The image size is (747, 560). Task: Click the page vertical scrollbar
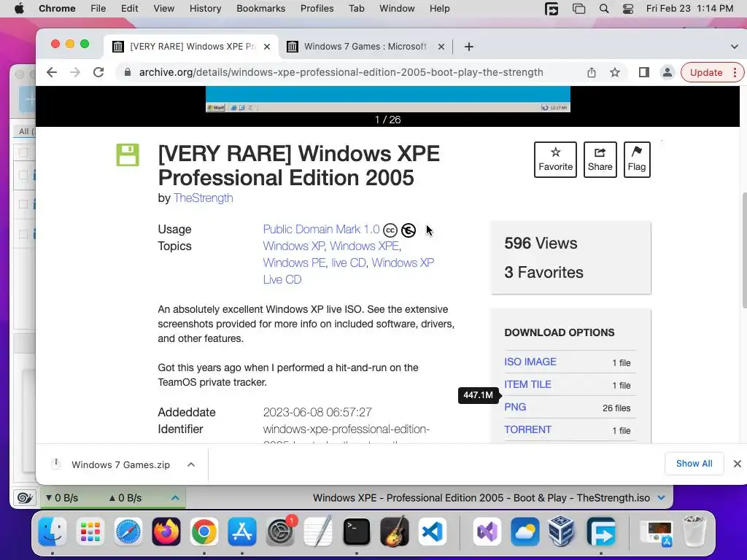[x=743, y=251]
